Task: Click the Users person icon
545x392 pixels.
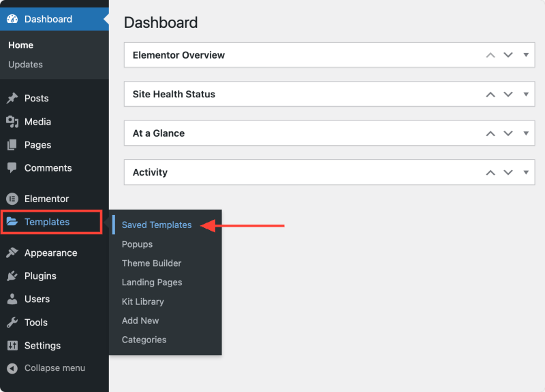Action: click(x=12, y=299)
